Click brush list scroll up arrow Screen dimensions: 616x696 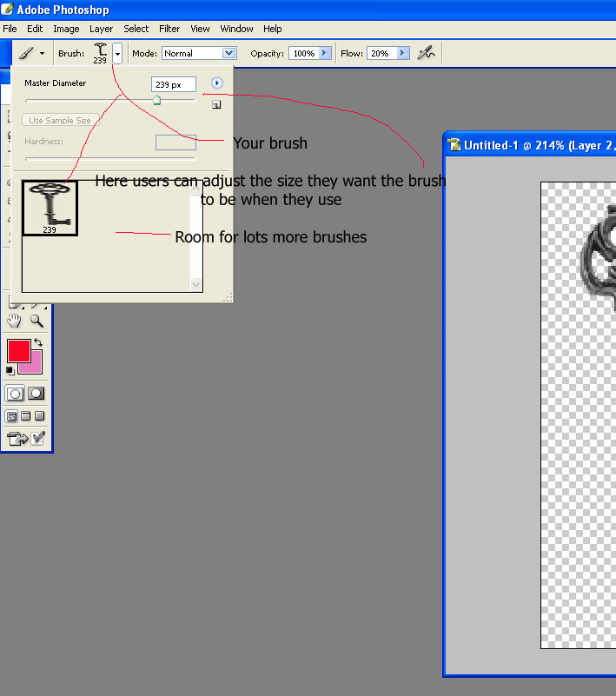tap(195, 189)
